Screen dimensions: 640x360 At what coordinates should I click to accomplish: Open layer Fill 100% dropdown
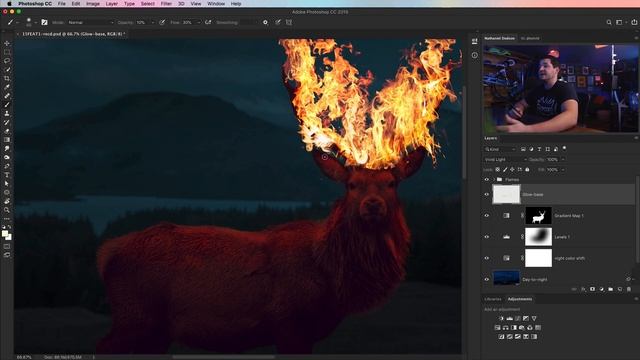563,169
